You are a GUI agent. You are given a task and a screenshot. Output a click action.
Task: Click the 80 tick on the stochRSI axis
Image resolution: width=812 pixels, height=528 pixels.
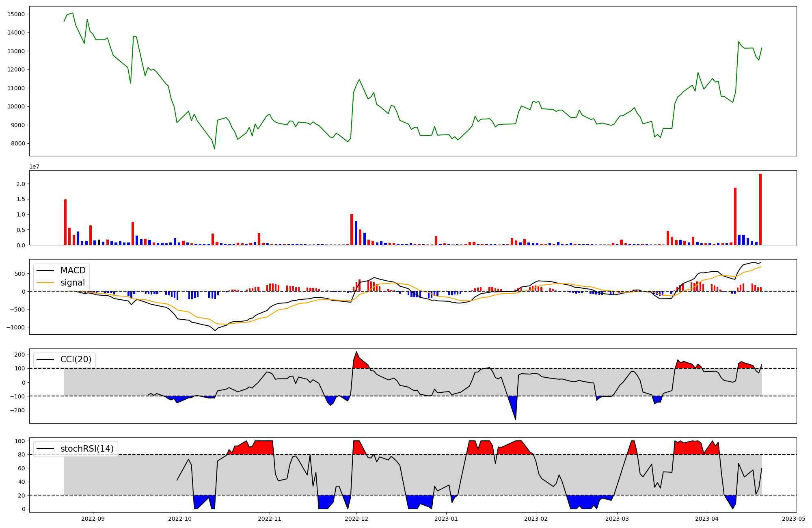pyautogui.click(x=22, y=455)
